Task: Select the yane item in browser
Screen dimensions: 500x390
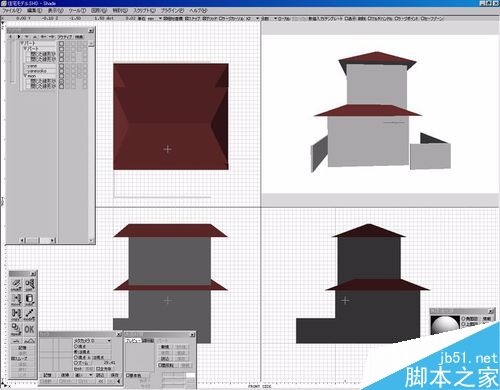Action: pyautogui.click(x=40, y=66)
